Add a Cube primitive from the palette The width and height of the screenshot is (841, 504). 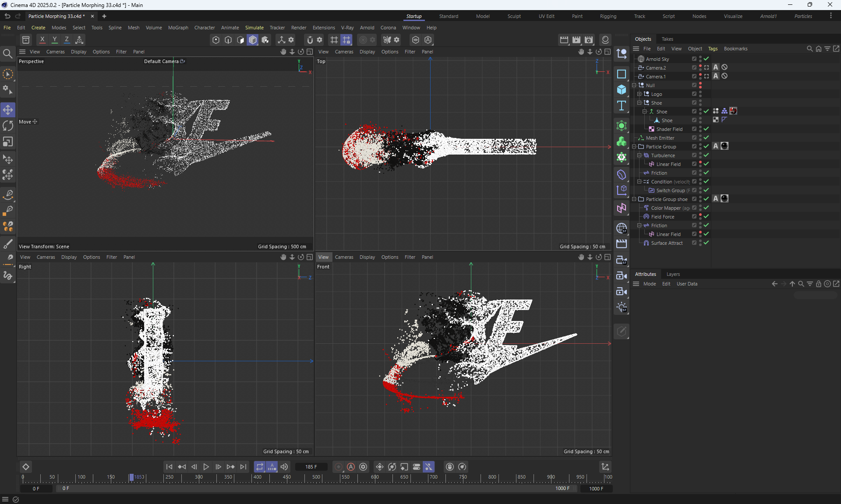point(621,90)
